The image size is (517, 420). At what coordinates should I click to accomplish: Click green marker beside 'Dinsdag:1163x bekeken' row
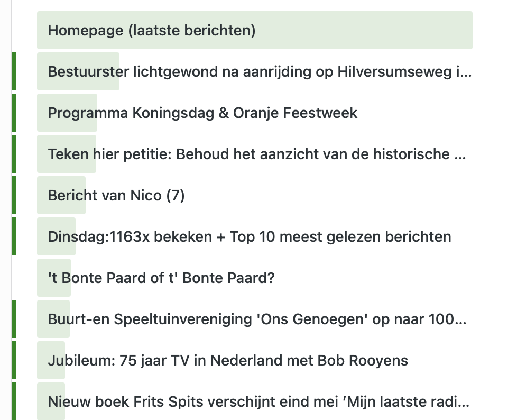pos(14,236)
